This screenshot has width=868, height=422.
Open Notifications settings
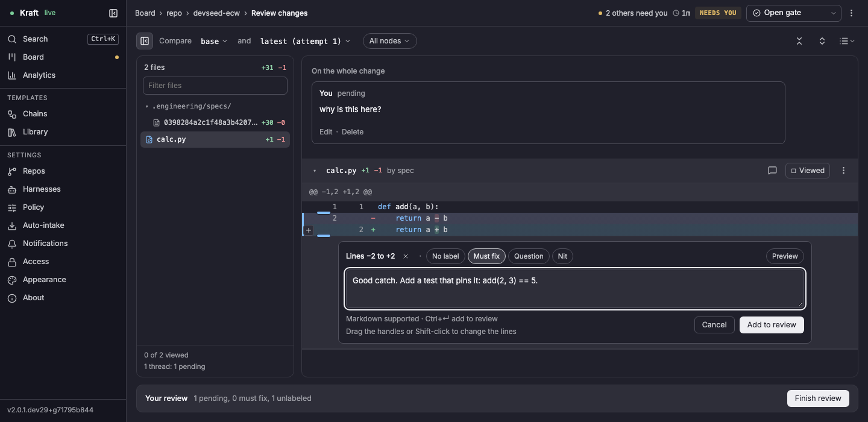coord(63,244)
